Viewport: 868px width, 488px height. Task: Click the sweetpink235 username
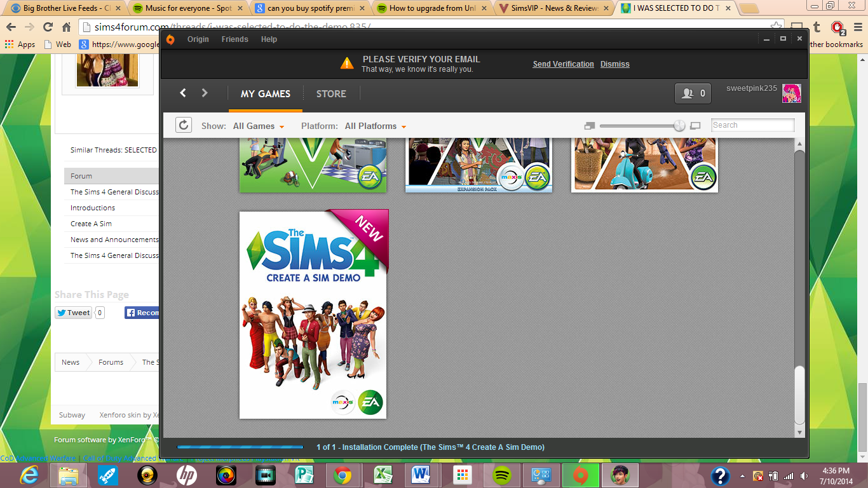point(752,88)
